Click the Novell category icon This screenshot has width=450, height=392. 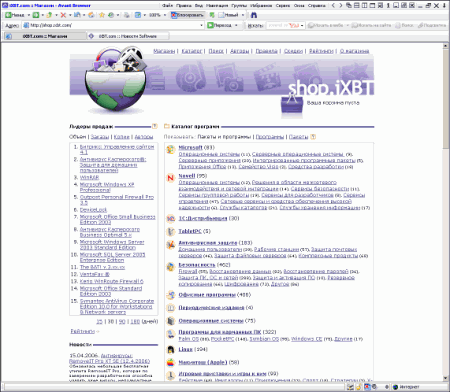[171, 178]
